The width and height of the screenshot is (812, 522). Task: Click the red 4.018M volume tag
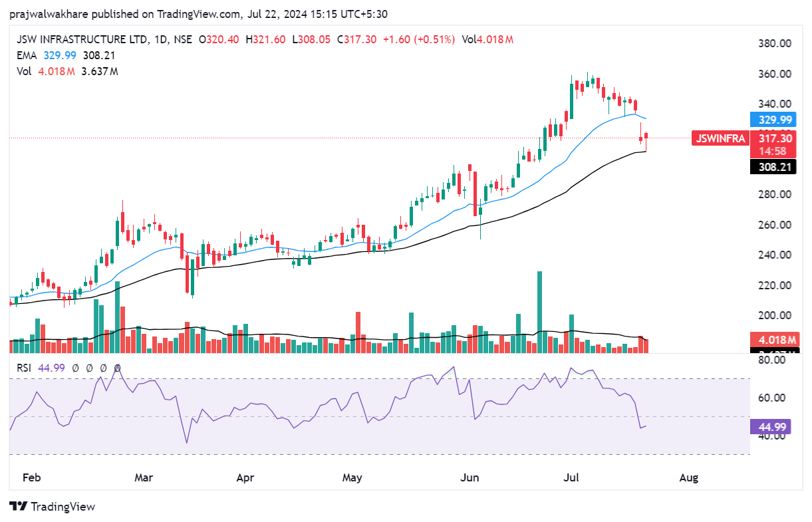771,338
